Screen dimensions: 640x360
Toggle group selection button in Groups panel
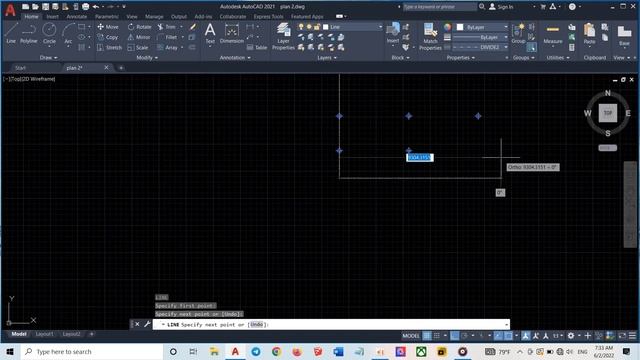(531, 47)
